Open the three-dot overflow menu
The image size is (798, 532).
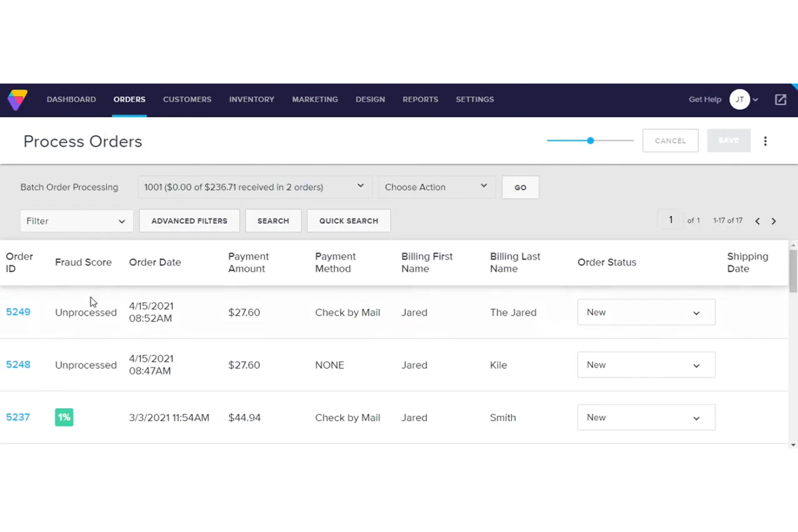point(765,141)
